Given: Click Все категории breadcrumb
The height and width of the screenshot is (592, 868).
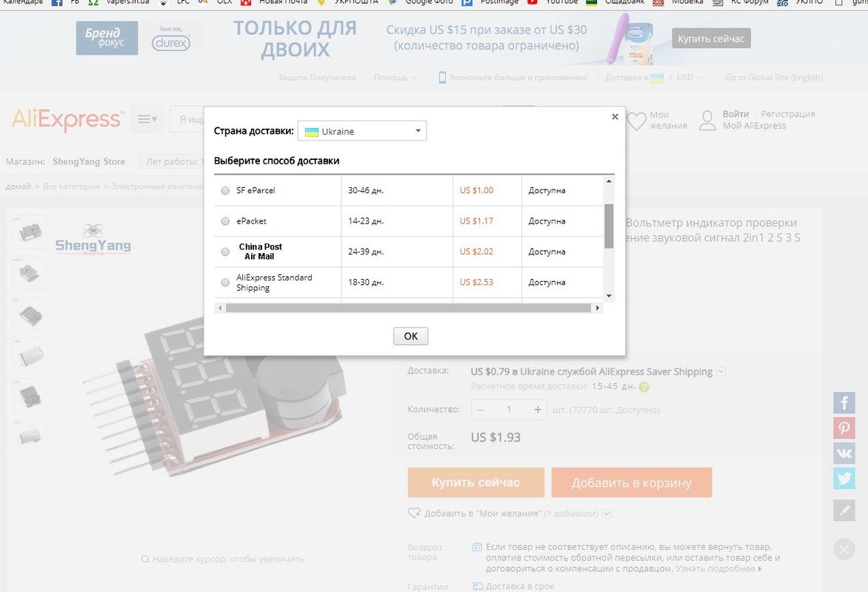Looking at the screenshot, I should [71, 186].
